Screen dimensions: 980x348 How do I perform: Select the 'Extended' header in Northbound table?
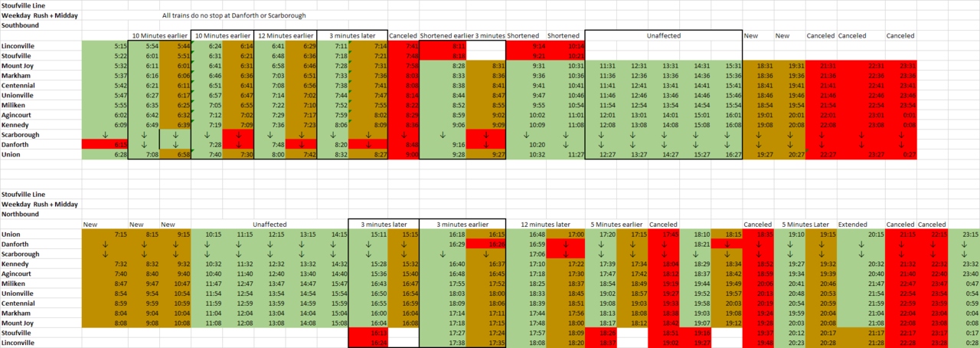[852, 224]
